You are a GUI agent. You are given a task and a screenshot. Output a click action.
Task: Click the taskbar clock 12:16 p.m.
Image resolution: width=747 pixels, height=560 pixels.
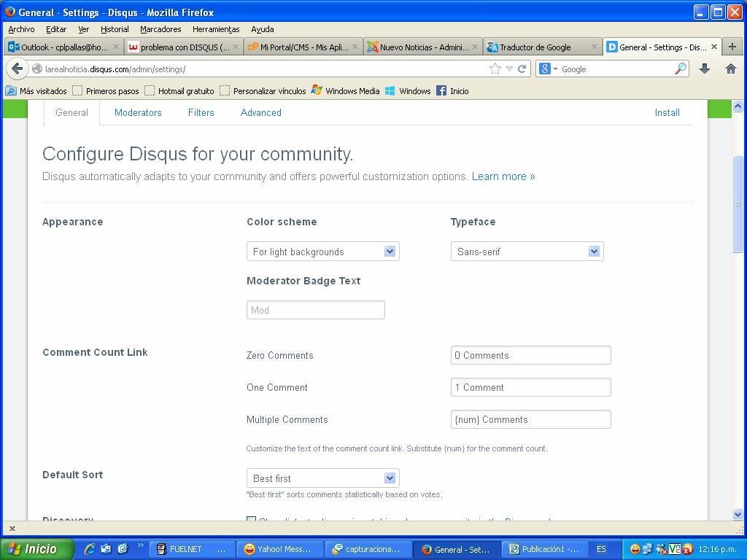pyautogui.click(x=717, y=549)
